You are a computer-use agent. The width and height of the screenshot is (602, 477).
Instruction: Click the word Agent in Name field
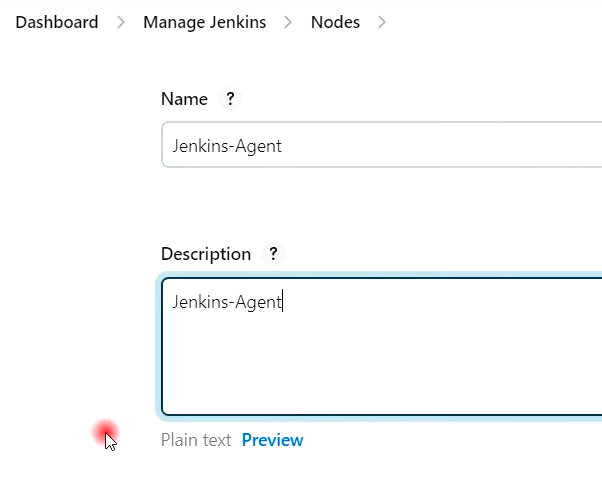tap(257, 146)
